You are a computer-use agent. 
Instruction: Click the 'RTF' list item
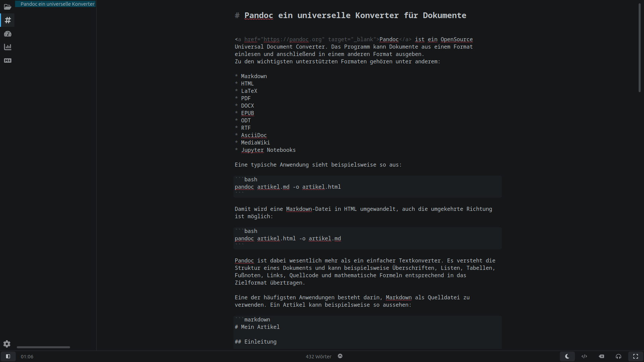pos(246,128)
